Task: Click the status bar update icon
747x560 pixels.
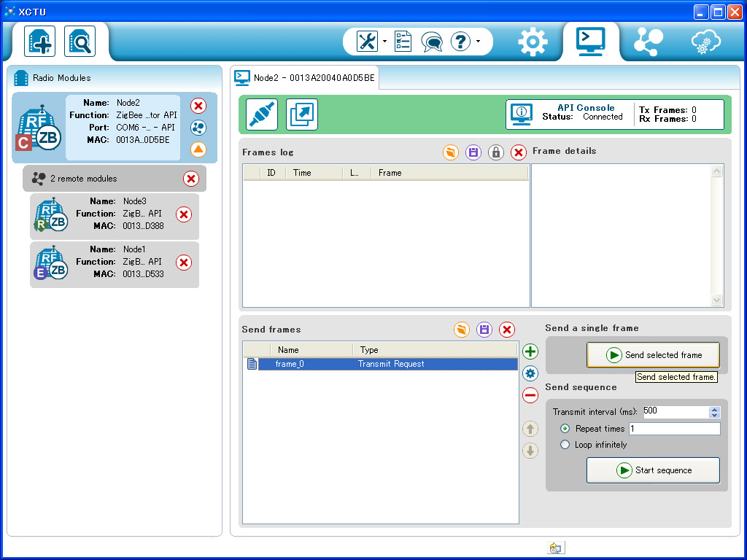Action: point(556,548)
